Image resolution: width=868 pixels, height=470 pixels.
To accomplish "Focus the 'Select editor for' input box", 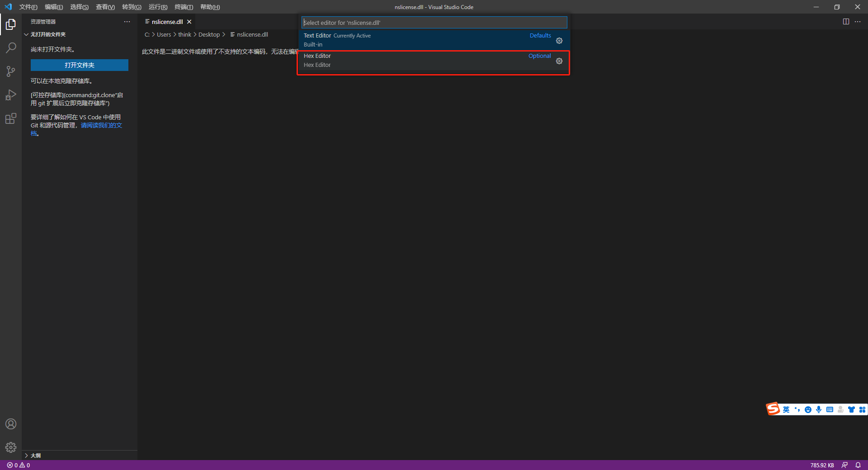I will pos(434,23).
